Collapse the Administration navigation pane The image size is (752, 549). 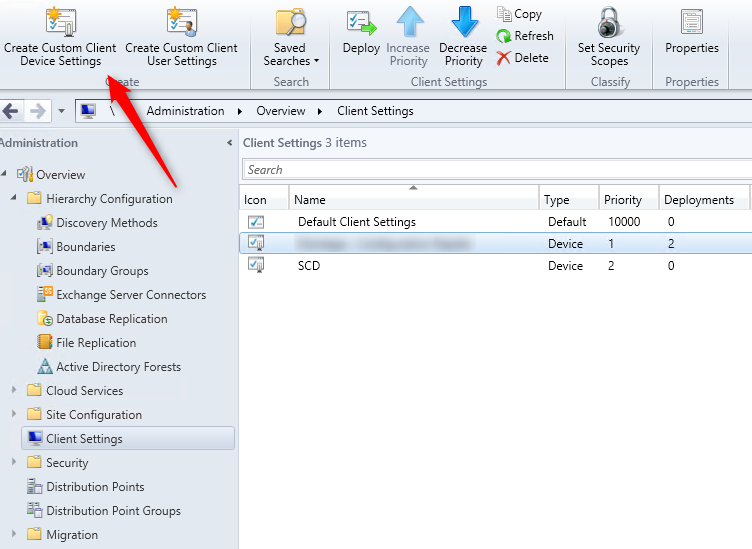[x=230, y=142]
